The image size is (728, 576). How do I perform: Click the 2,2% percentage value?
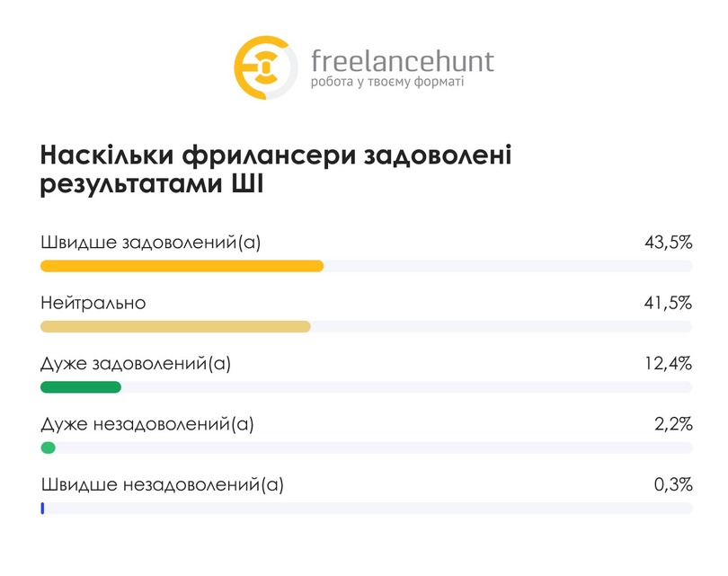click(x=673, y=424)
